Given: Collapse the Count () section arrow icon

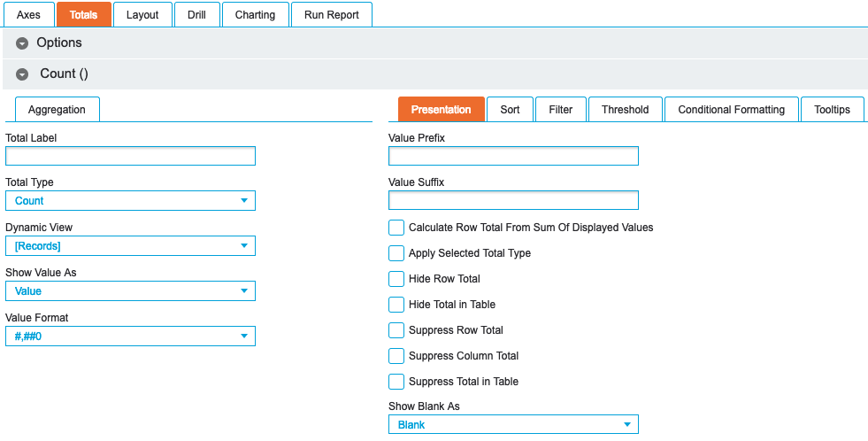Looking at the screenshot, I should (22, 74).
